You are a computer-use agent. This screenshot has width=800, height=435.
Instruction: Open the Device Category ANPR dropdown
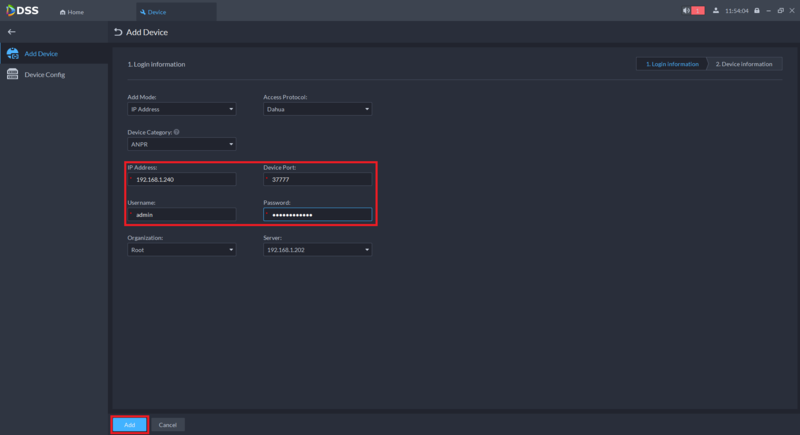[x=182, y=144]
